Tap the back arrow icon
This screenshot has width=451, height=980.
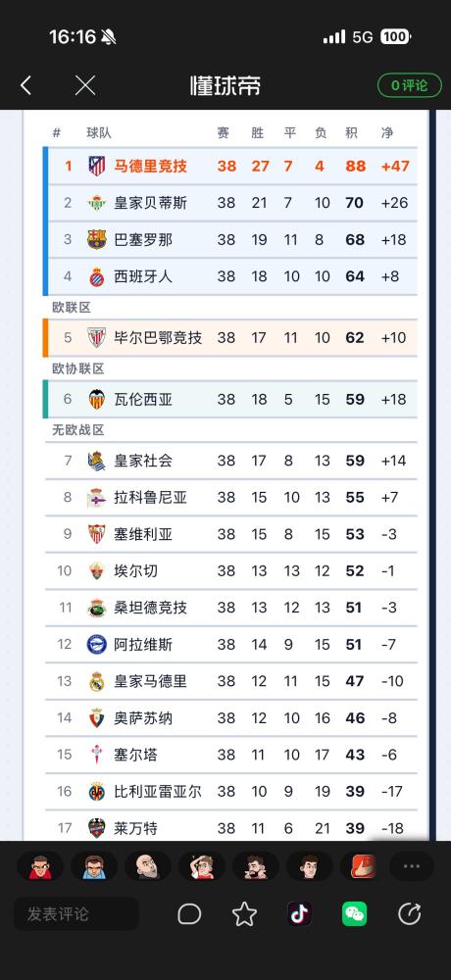[25, 85]
